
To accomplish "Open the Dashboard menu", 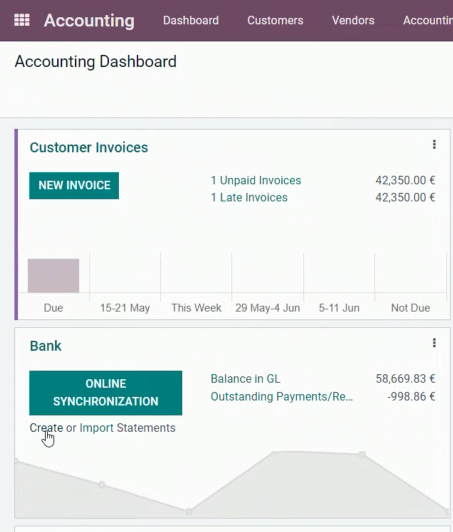I will pos(191,20).
